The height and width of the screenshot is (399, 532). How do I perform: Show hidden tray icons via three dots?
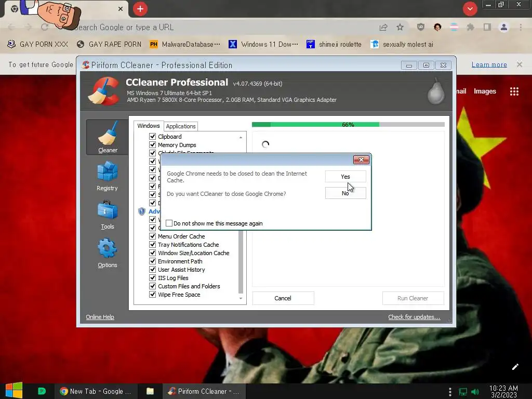(x=450, y=392)
